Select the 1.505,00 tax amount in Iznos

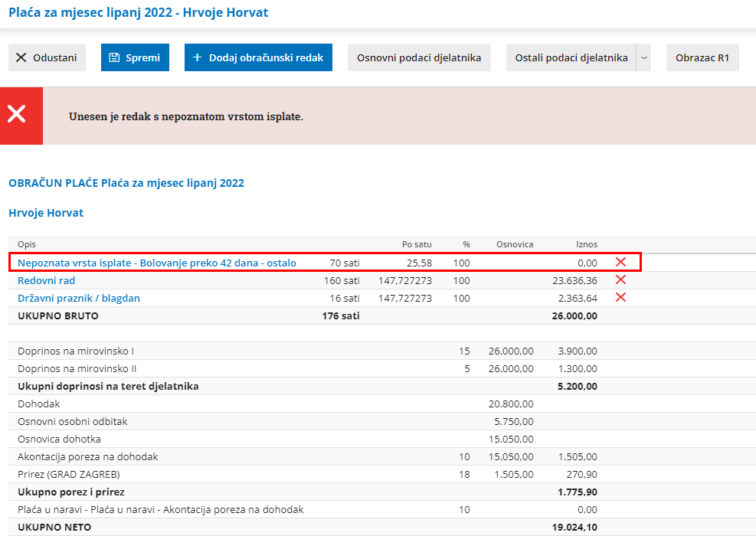(578, 456)
